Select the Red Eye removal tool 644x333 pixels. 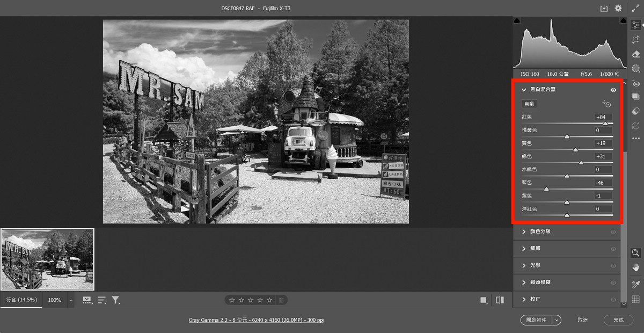(636, 83)
